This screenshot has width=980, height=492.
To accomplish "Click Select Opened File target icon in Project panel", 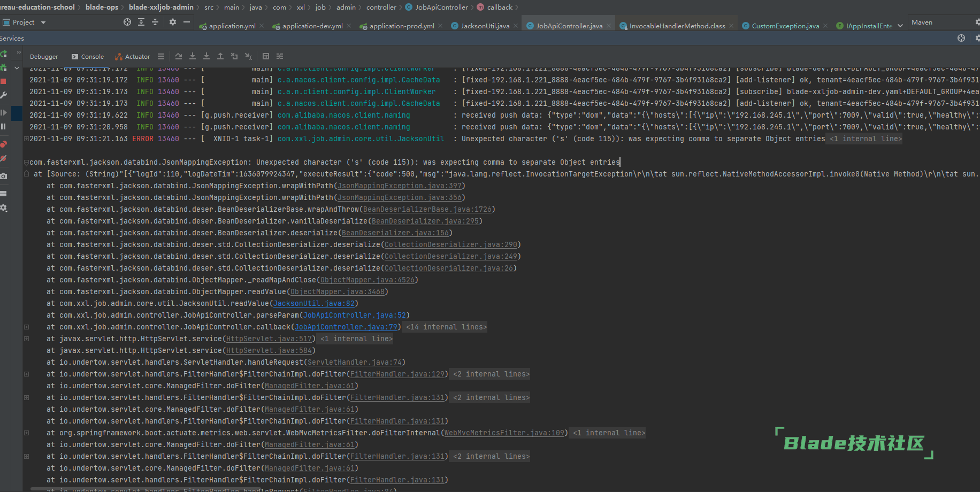I will pos(127,22).
